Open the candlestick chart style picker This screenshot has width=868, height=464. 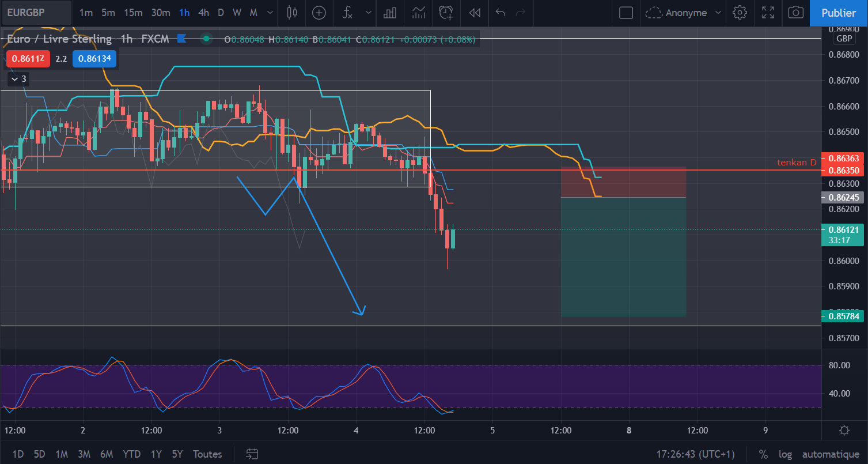pyautogui.click(x=292, y=13)
